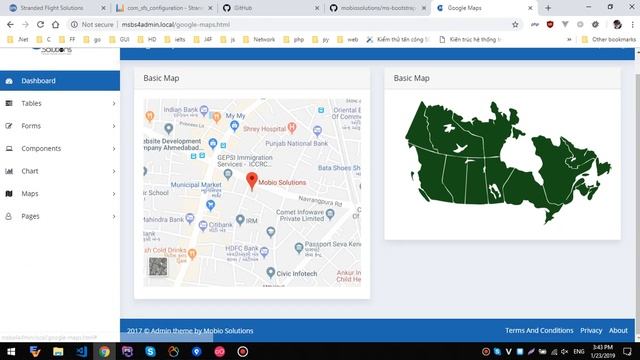
Task: Reload the page with refresh button
Action: tap(40, 24)
